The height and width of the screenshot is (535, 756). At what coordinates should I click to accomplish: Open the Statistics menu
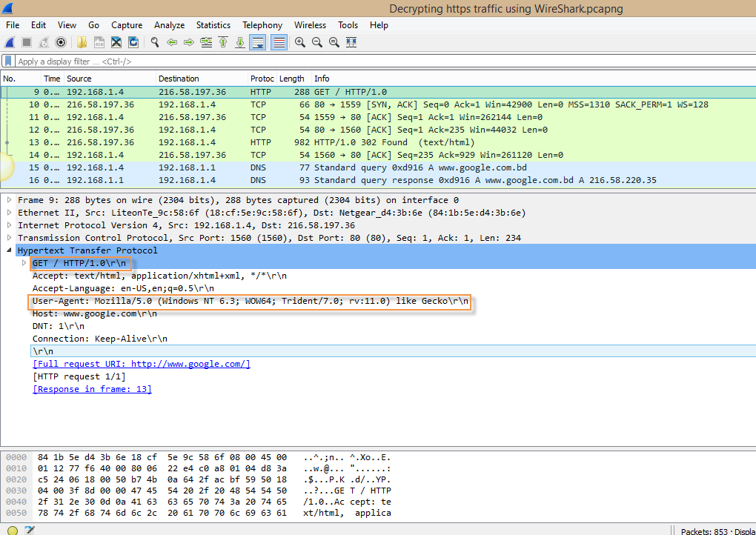pos(213,25)
